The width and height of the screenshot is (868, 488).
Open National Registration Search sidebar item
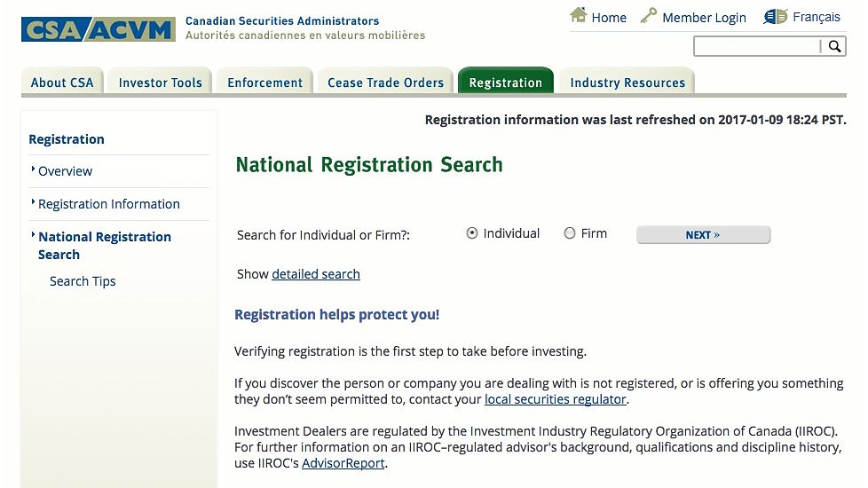(x=105, y=246)
